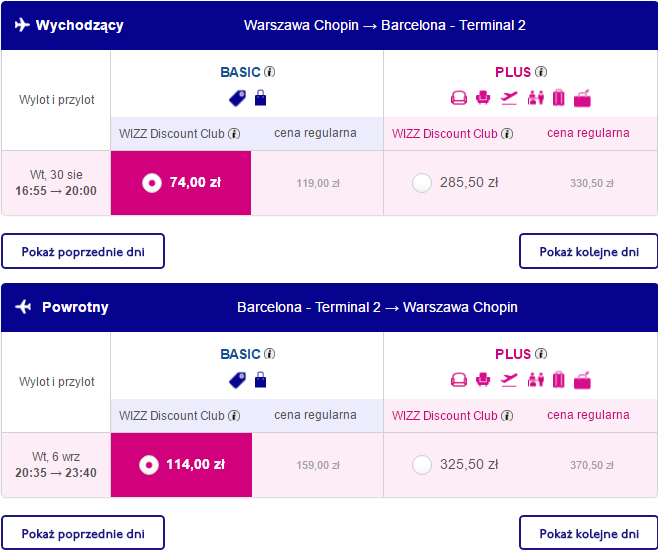Show next days for return flight

pyautogui.click(x=589, y=533)
